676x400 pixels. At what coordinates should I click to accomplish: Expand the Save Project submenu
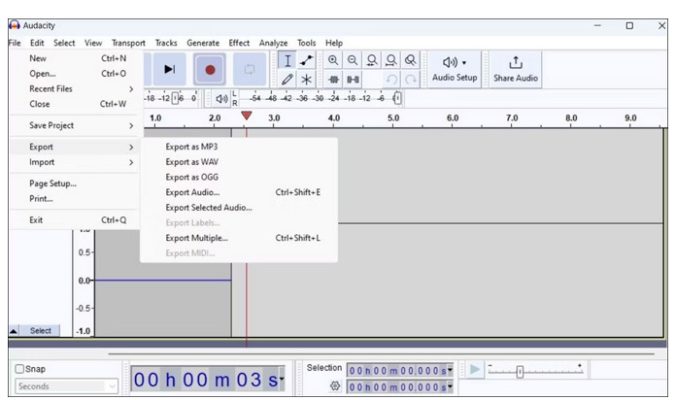pos(74,125)
